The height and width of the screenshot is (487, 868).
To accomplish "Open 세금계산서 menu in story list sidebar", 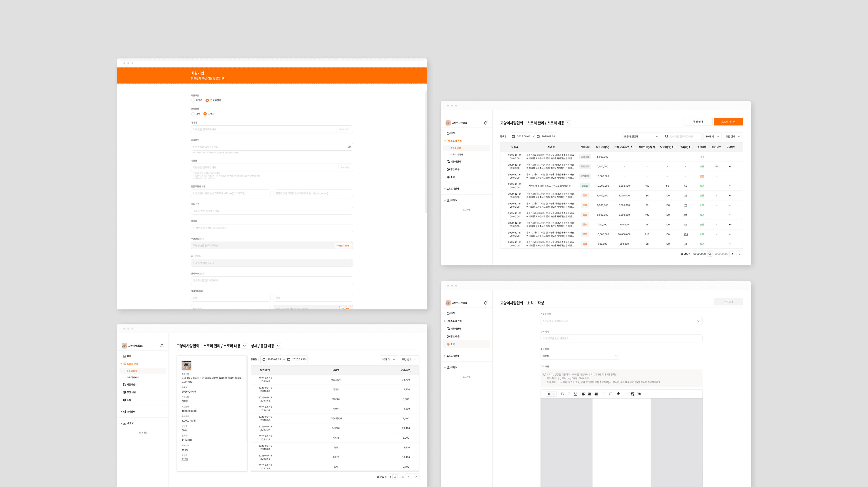I will click(455, 162).
